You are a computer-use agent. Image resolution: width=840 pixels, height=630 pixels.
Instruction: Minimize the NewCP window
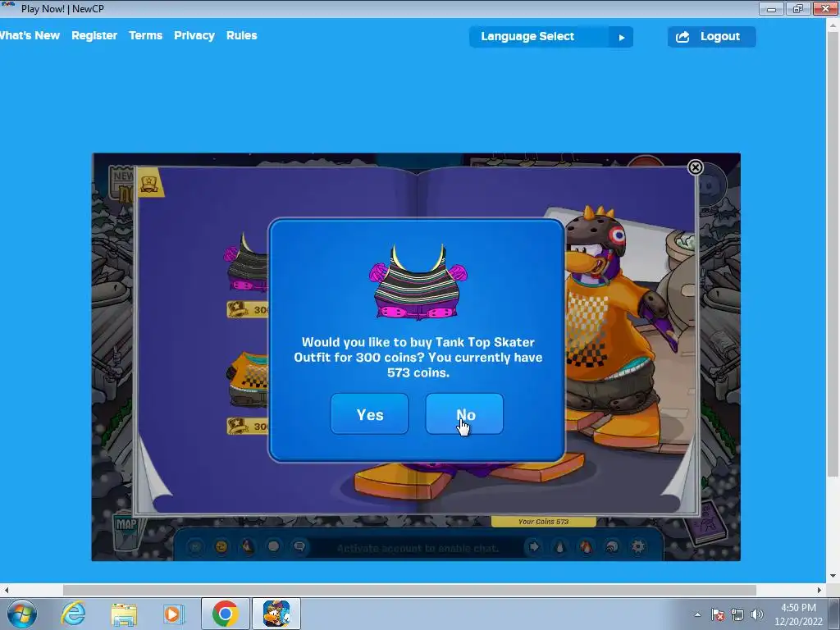(771, 8)
